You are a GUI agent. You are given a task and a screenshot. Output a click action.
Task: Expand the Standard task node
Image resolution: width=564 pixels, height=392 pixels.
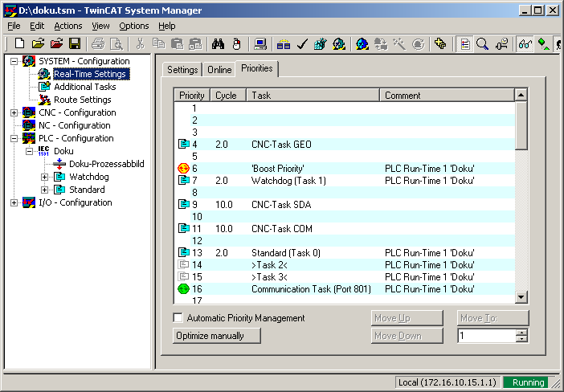coord(44,190)
